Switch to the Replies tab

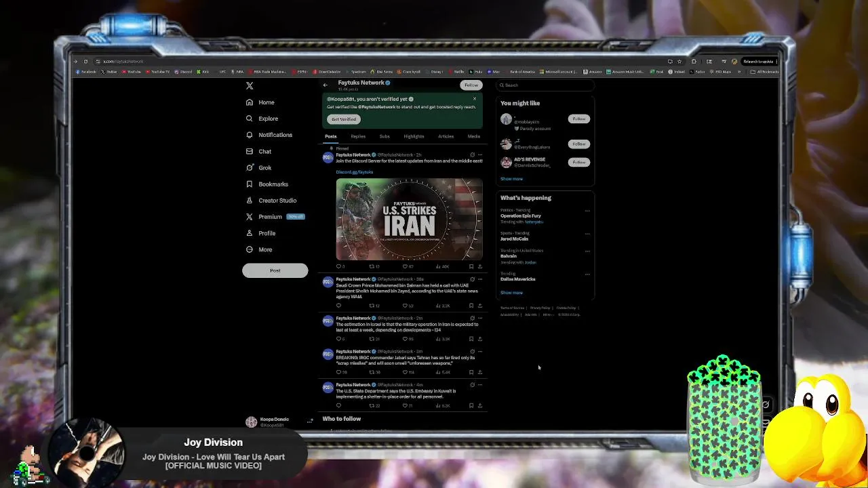[x=358, y=136]
